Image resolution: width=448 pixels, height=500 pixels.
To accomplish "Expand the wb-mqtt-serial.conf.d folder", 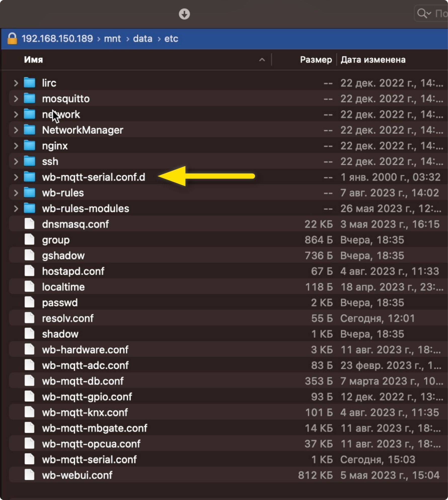I will coord(16,177).
